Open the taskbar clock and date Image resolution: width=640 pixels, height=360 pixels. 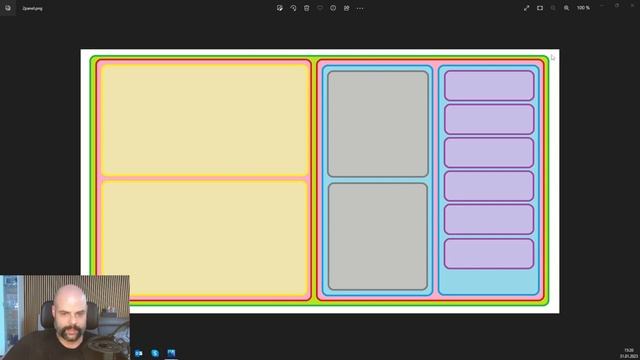(629, 353)
